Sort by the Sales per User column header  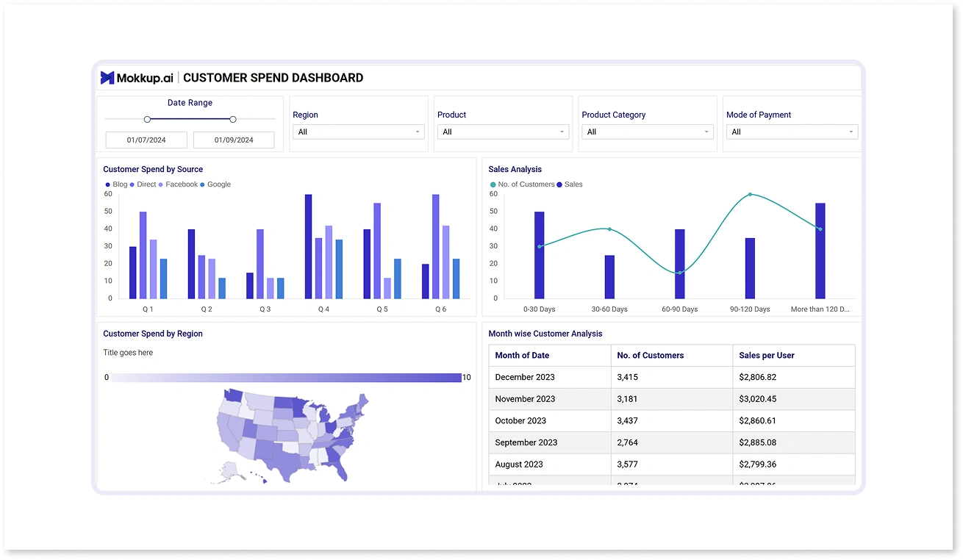[794, 356]
